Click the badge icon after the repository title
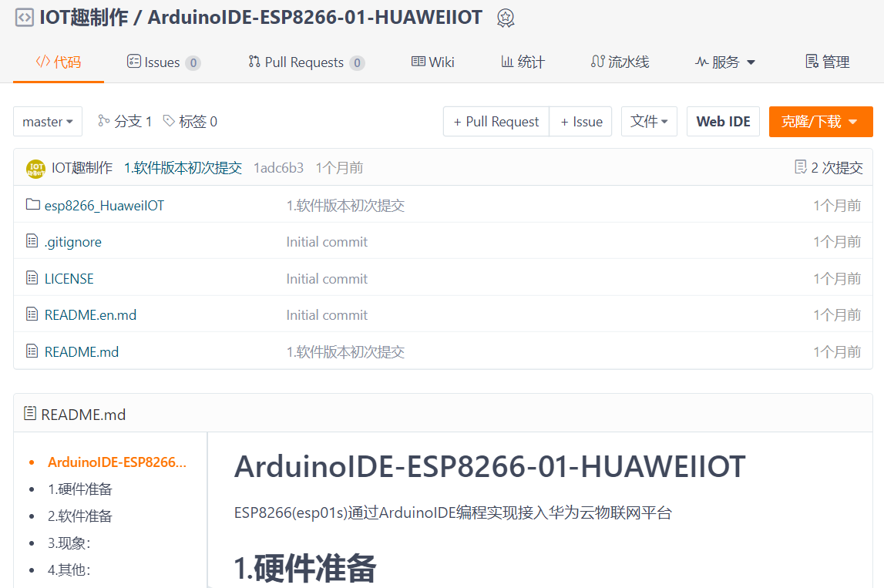884x588 pixels. (x=506, y=18)
